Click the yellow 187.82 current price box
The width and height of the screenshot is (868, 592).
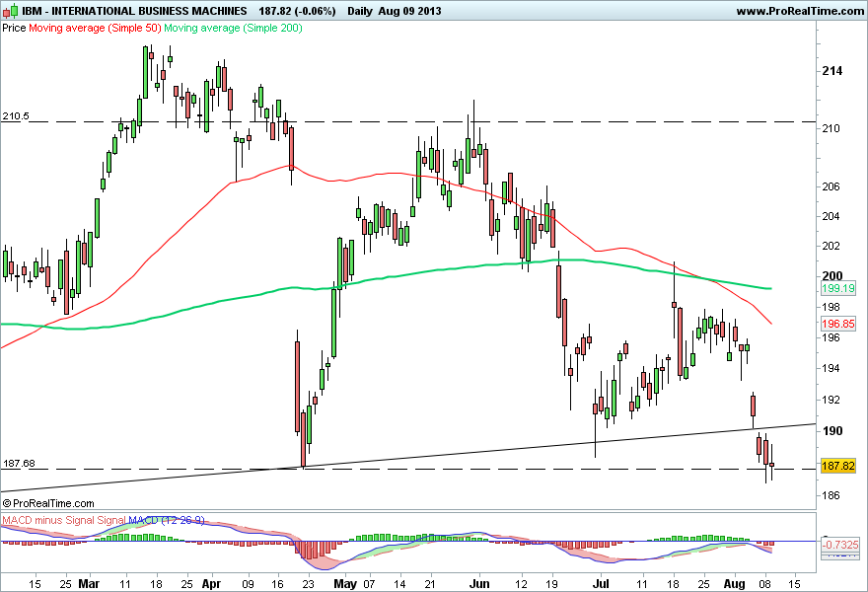pyautogui.click(x=838, y=466)
